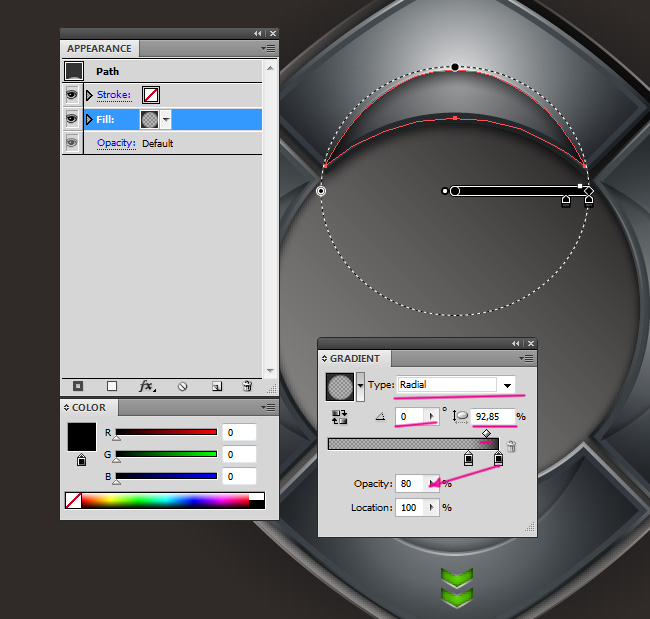The height and width of the screenshot is (619, 650).
Task: Select the rightmost gradient stop in Gradient panel
Action: pyautogui.click(x=498, y=458)
